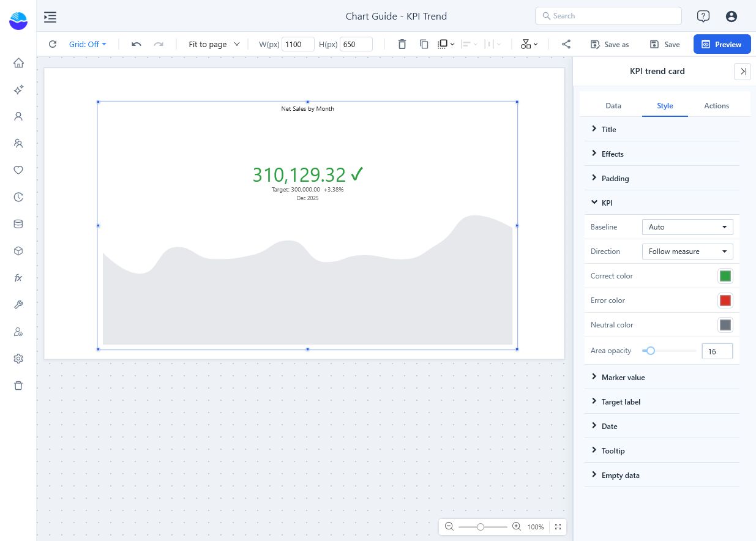Click the fit-to-screen expand icon
Image resolution: width=756 pixels, height=541 pixels.
558,526
